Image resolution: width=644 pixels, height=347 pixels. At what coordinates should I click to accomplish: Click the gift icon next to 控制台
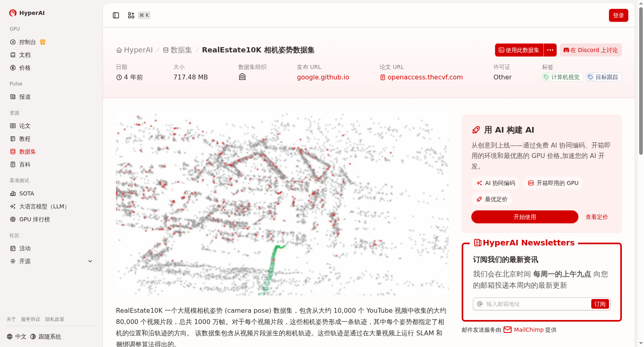43,42
